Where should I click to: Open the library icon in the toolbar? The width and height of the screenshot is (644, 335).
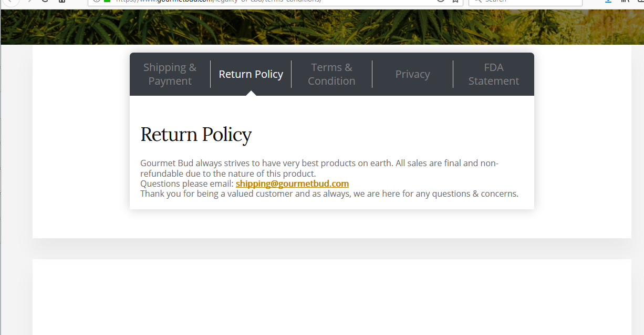coord(625,1)
